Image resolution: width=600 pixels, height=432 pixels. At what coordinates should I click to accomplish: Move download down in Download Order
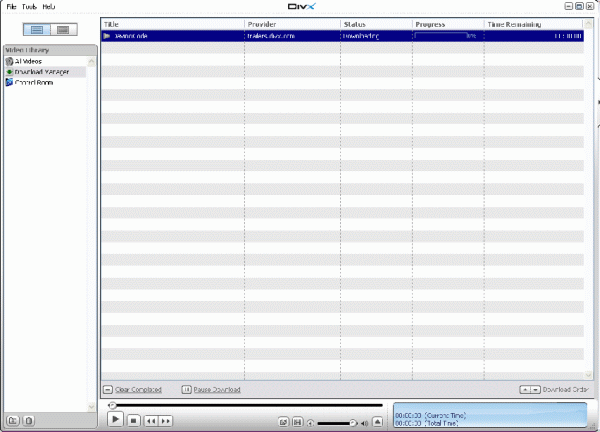pyautogui.click(x=535, y=390)
